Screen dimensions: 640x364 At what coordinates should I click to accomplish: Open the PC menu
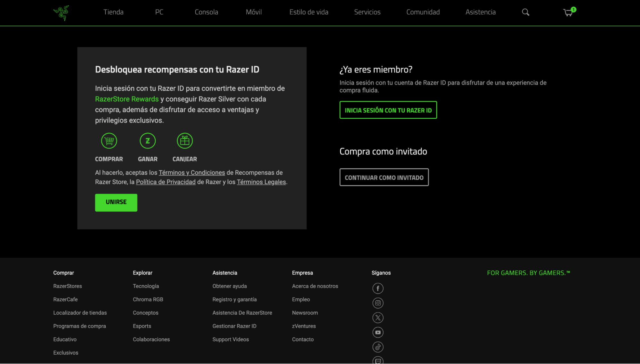pyautogui.click(x=159, y=12)
